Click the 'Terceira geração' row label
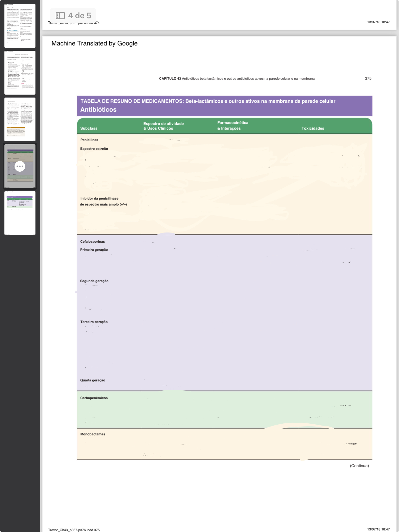The width and height of the screenshot is (399, 532). pos(94,322)
